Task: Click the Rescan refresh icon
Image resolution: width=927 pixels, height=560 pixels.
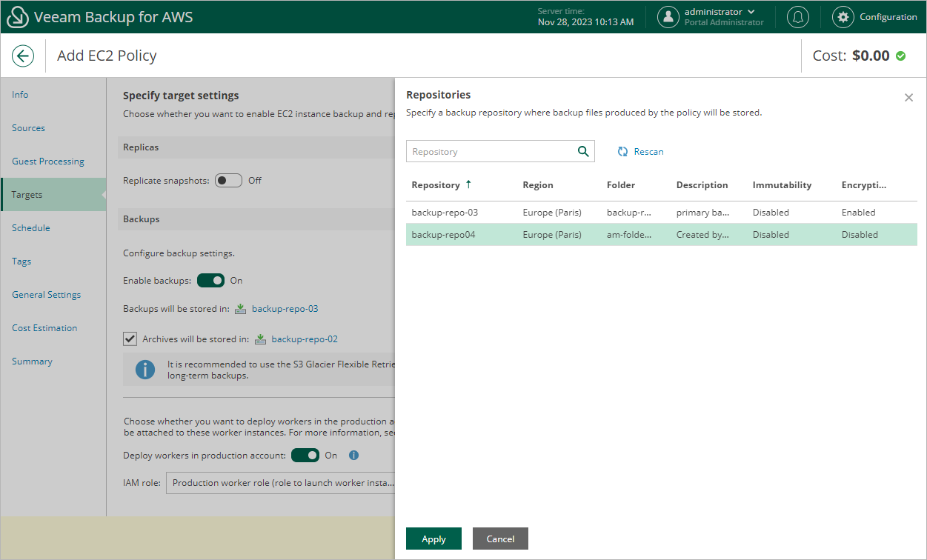Action: tap(623, 152)
